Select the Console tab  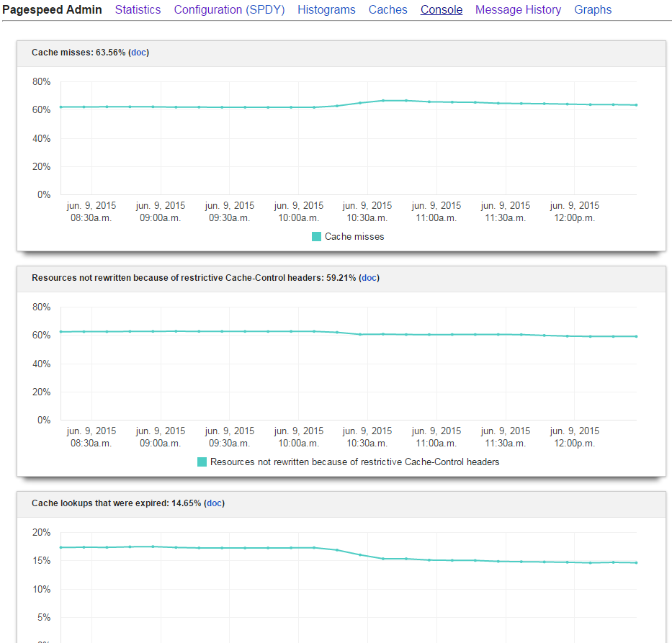pos(442,9)
